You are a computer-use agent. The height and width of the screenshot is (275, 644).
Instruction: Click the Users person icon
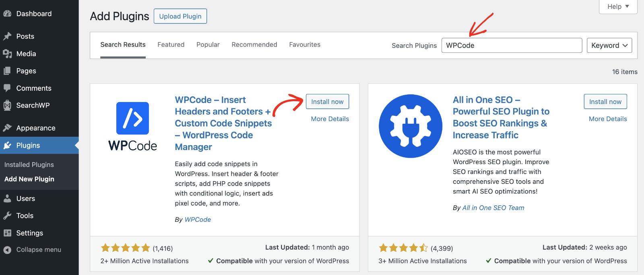click(x=7, y=198)
